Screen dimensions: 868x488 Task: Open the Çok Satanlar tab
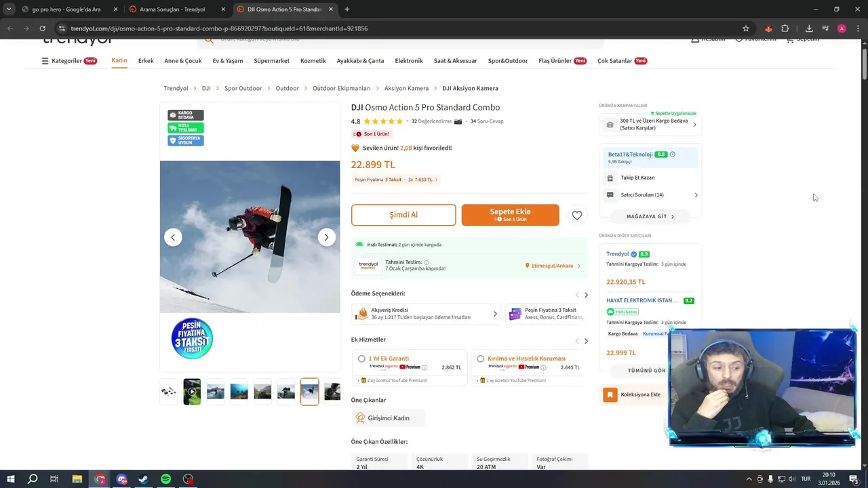(622, 61)
